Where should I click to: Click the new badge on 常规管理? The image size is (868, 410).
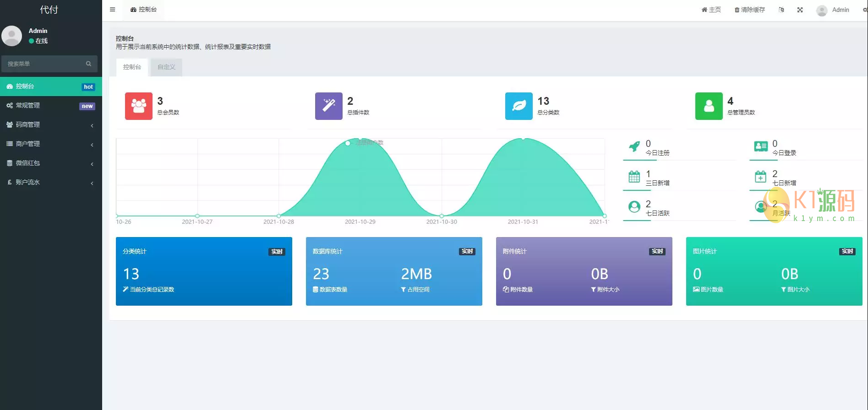click(87, 106)
